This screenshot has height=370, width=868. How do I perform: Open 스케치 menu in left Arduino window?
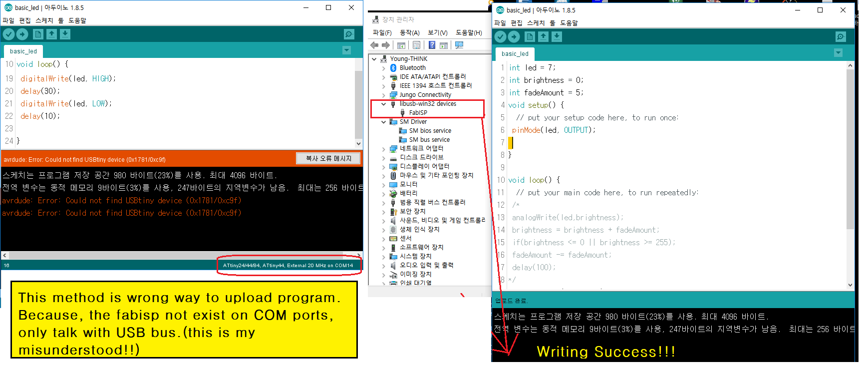tap(44, 20)
